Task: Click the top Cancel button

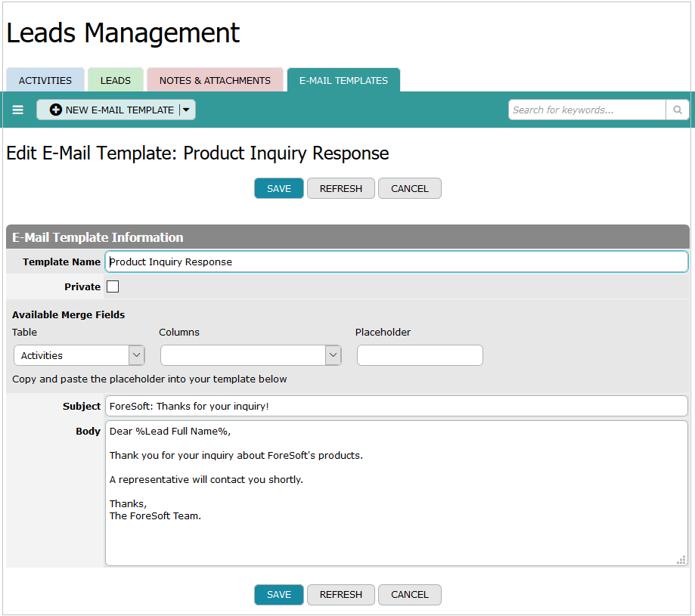Action: [x=410, y=189]
